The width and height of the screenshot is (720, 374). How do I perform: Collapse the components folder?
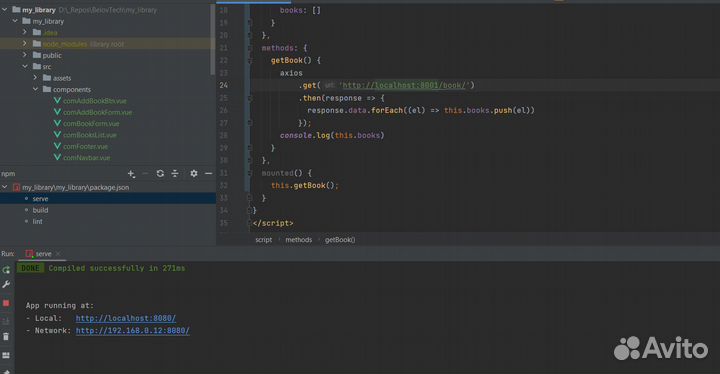(x=35, y=89)
